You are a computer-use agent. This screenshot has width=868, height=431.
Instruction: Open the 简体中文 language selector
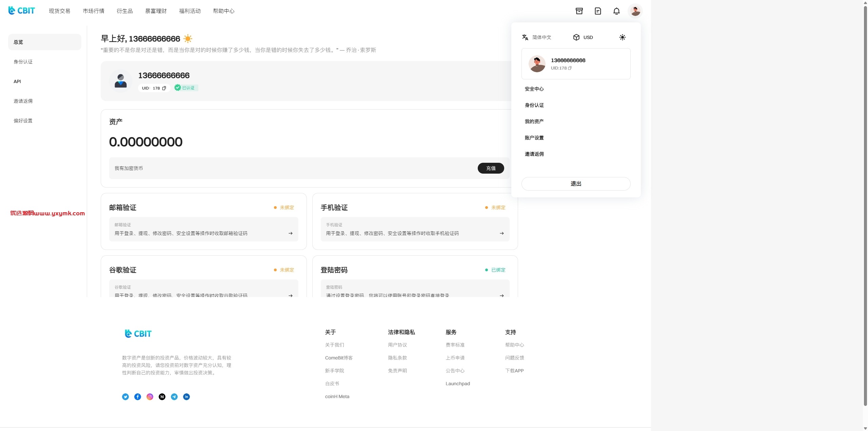(542, 37)
